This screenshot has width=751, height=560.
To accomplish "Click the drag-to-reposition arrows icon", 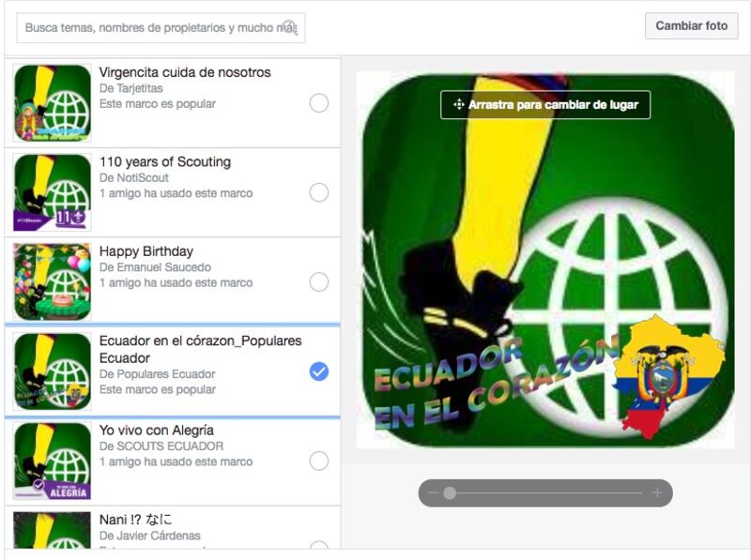I will [x=458, y=104].
